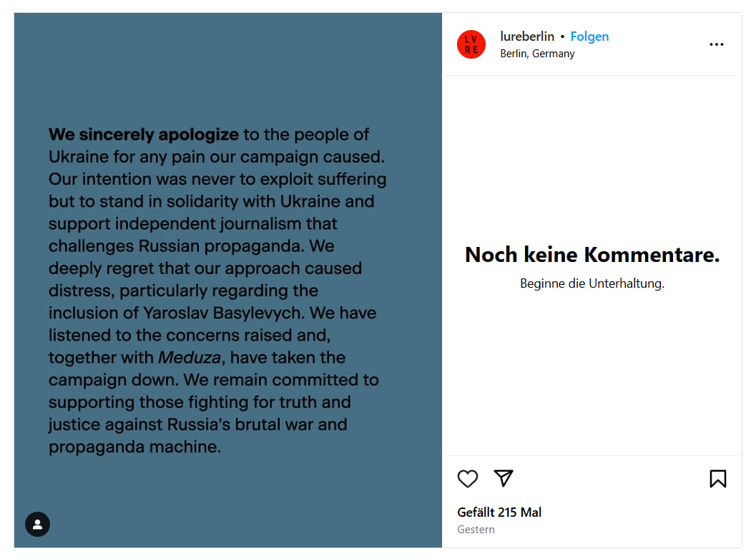This screenshot has width=756, height=559.
Task: Open the Berlin, Germany location link
Action: click(537, 54)
